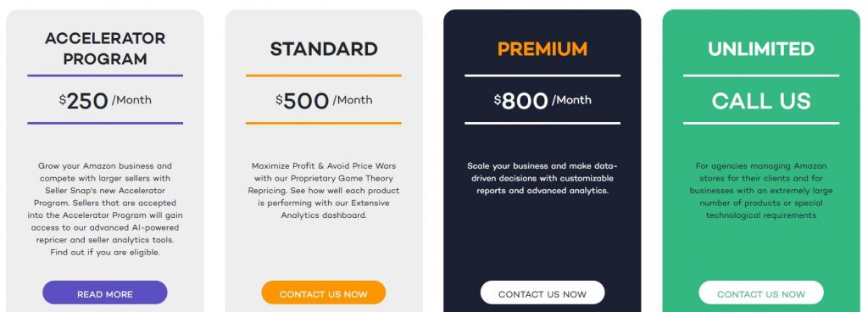Click the agencies description in Unlimited card
This screenshot has width=868, height=312.
tap(761, 190)
